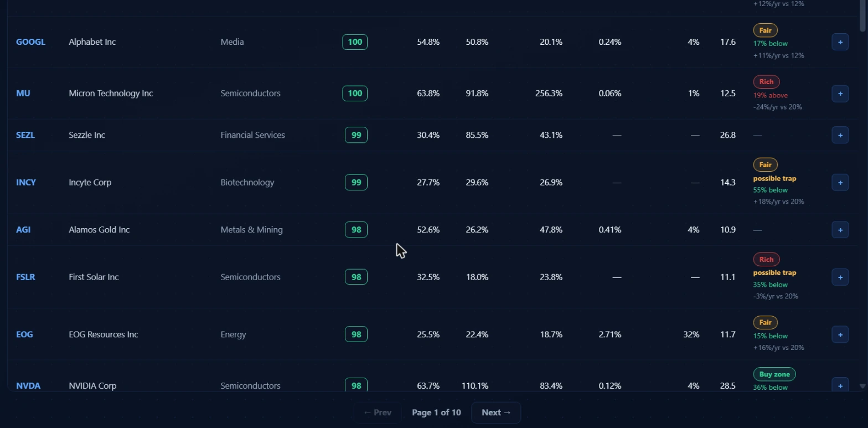
Task: Open the NVDA ticker link
Action: point(28,386)
